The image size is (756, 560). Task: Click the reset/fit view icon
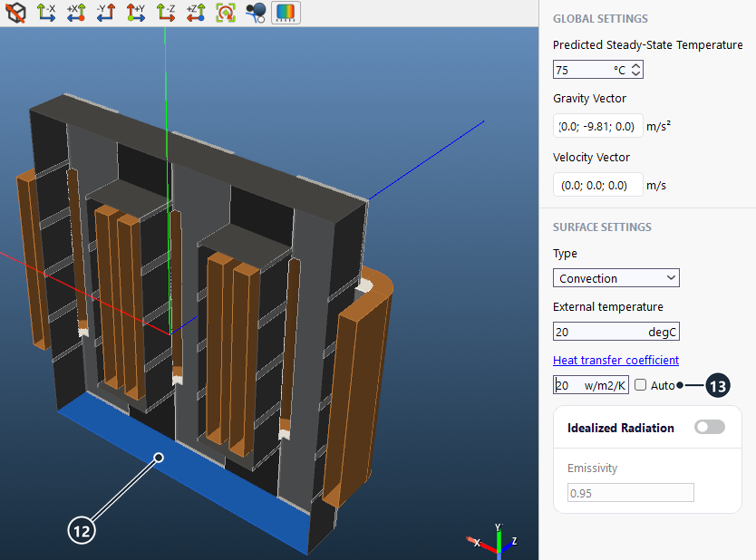[x=226, y=13]
